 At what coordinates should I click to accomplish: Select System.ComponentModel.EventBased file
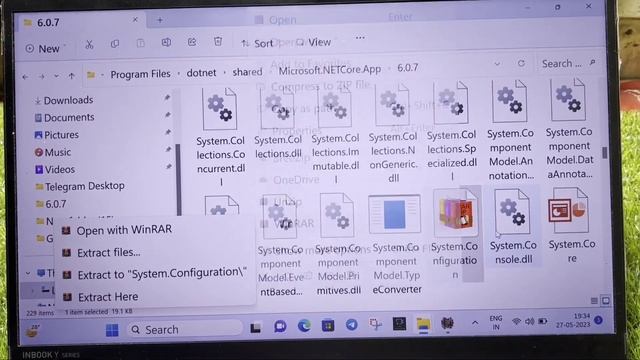pos(280,245)
